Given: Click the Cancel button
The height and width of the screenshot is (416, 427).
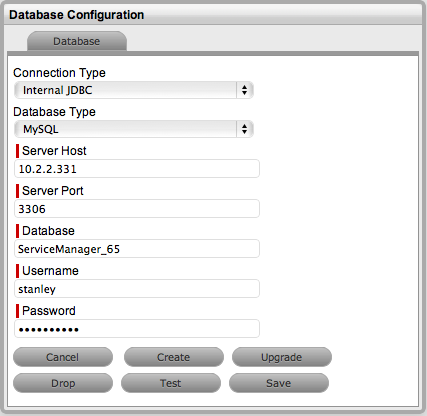Looking at the screenshot, I should [x=63, y=357].
